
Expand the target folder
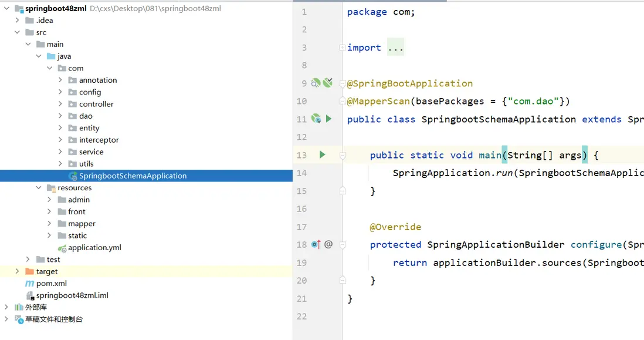[17, 271]
